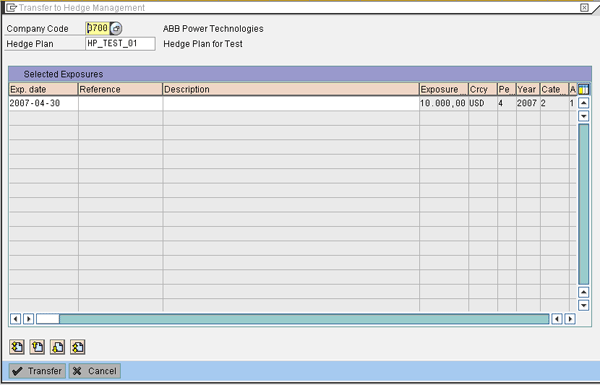Open the table column settings icon
Image resolution: width=600 pixels, height=385 pixels.
(583, 90)
